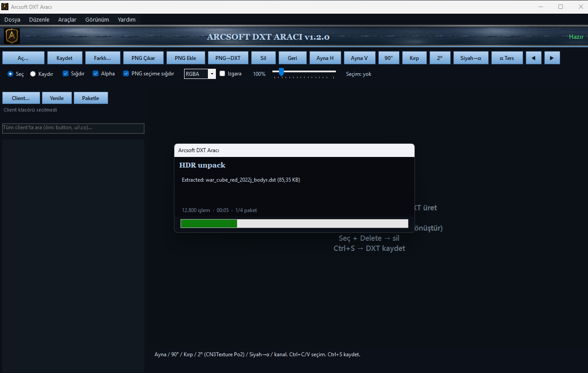Click the PNG Çıkar button

tap(143, 58)
